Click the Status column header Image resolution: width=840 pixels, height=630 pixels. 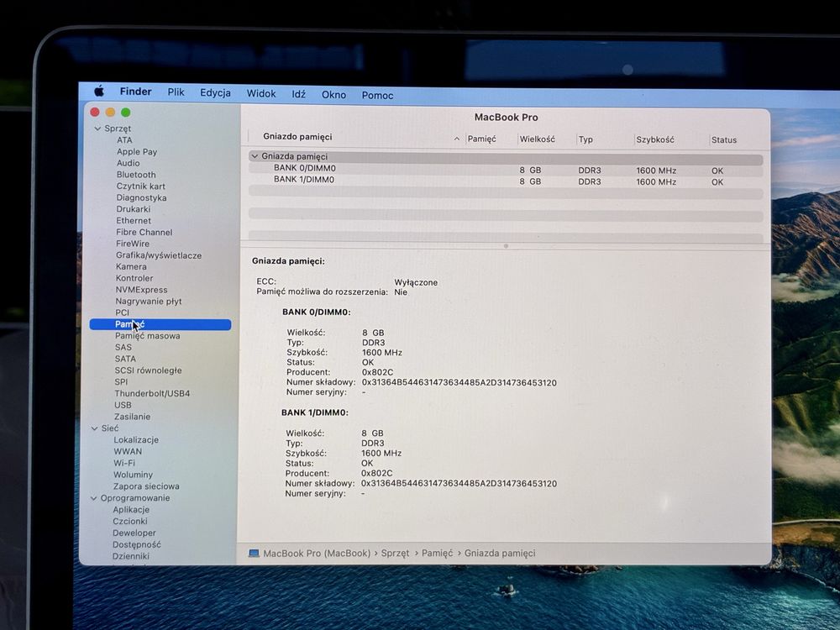click(x=724, y=139)
